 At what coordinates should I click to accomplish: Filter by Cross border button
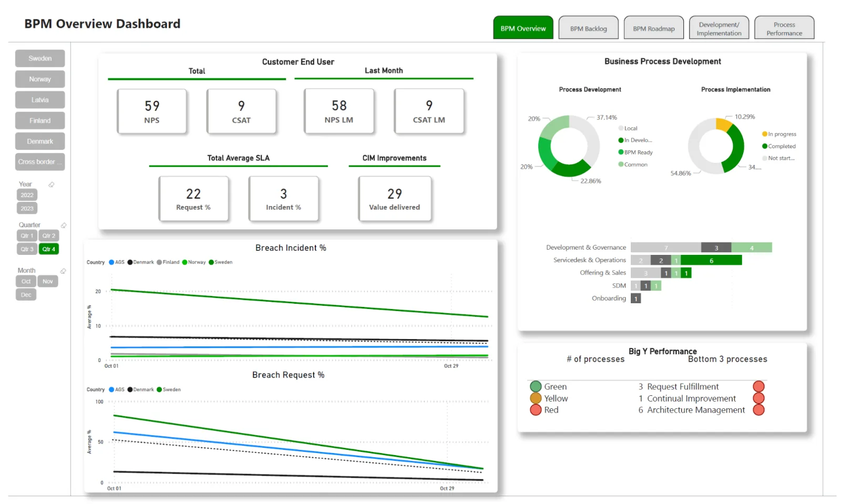coord(40,162)
